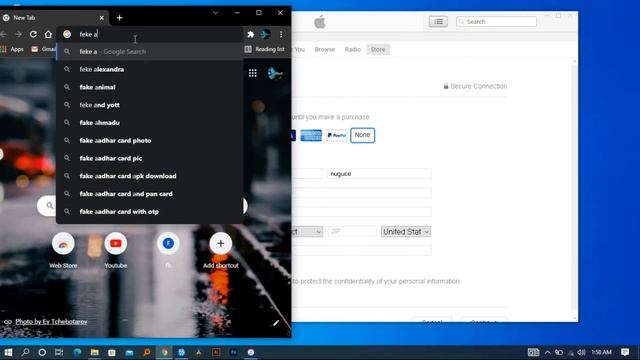Open Photoshop from taskbar

tap(233, 352)
